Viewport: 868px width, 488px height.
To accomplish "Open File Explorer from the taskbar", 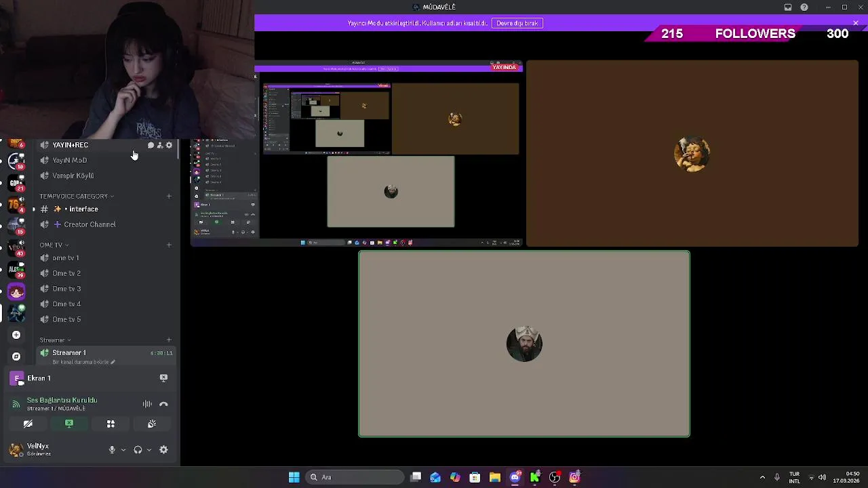I will click(x=495, y=477).
